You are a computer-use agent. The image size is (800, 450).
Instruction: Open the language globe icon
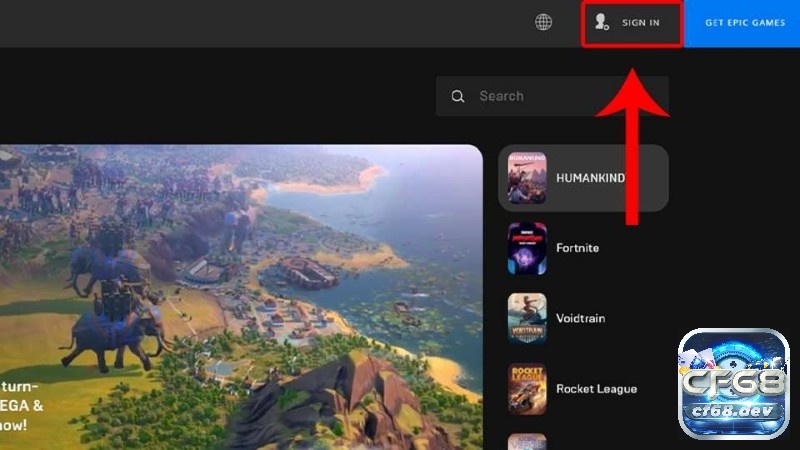[543, 22]
